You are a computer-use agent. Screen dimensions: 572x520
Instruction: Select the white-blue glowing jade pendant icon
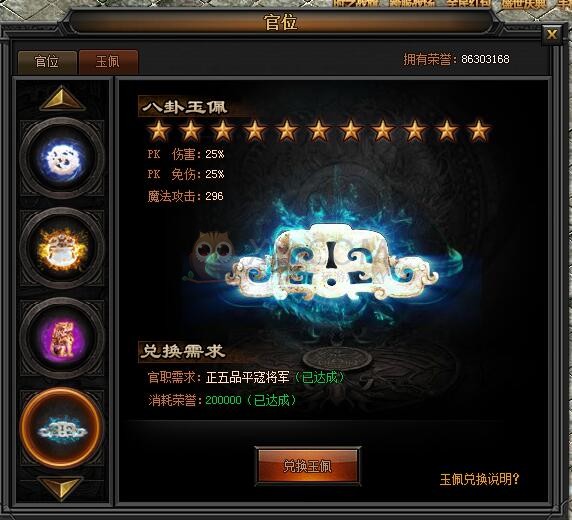click(x=62, y=158)
